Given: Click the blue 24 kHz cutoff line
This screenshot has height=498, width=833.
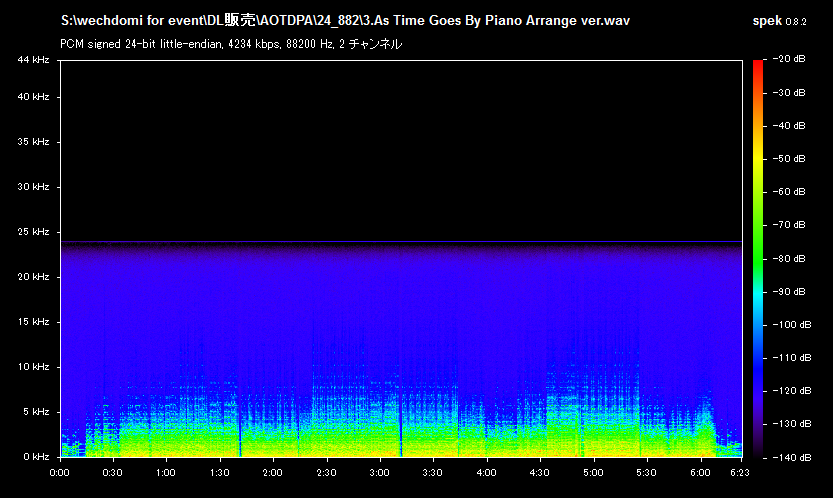Looking at the screenshot, I should (x=401, y=242).
